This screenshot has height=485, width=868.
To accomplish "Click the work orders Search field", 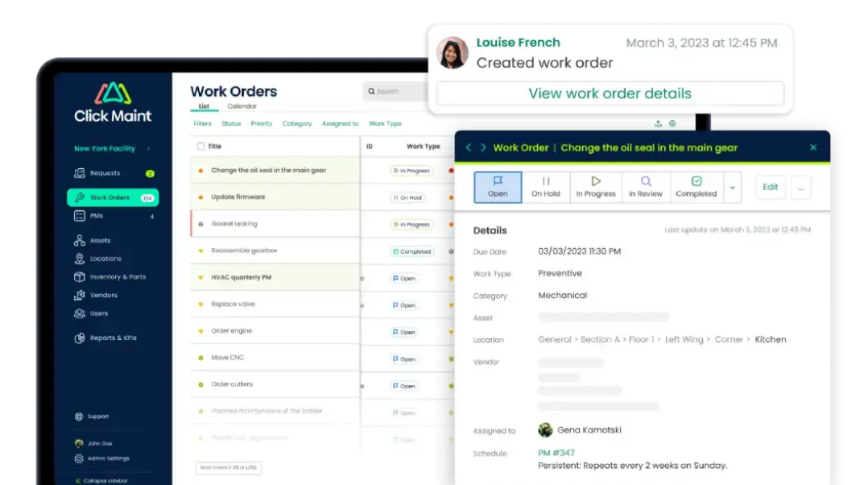I will (395, 92).
